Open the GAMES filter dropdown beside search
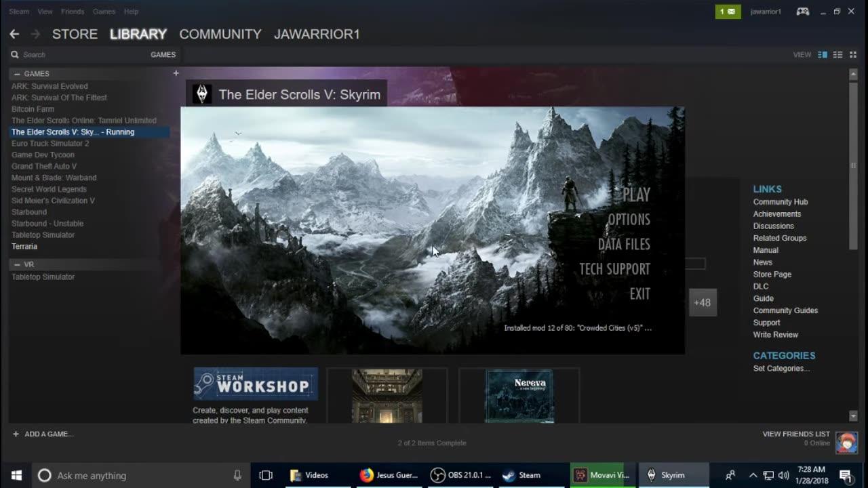Image resolution: width=868 pixels, height=488 pixels. 163,54
